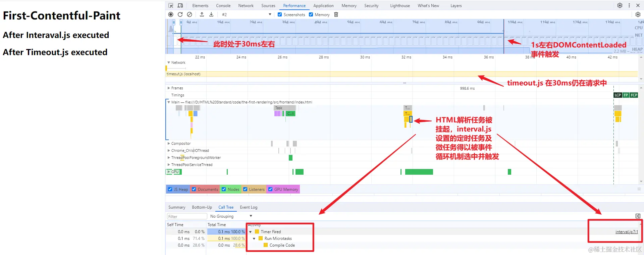644x255 pixels.
Task: Collect garbage with the trash icon
Action: point(336,14)
